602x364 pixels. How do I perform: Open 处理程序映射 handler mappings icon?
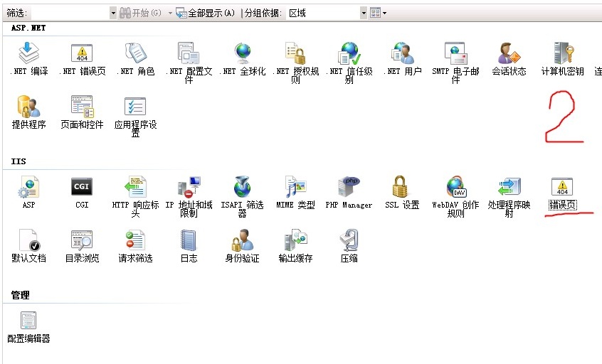coord(509,188)
